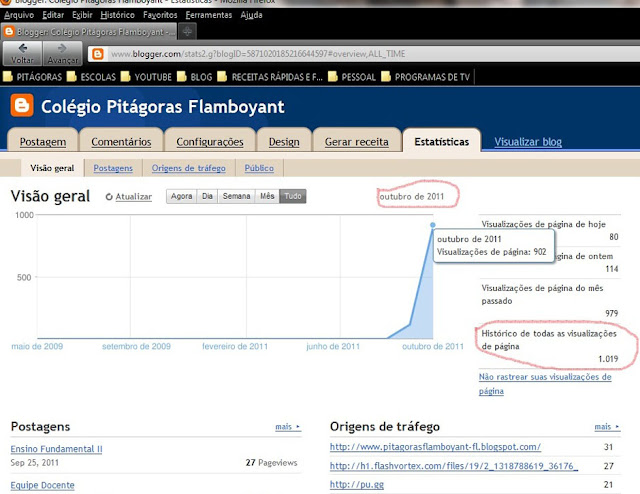Open the Exibir menu
Screen dimensions: 640x494
[82, 15]
